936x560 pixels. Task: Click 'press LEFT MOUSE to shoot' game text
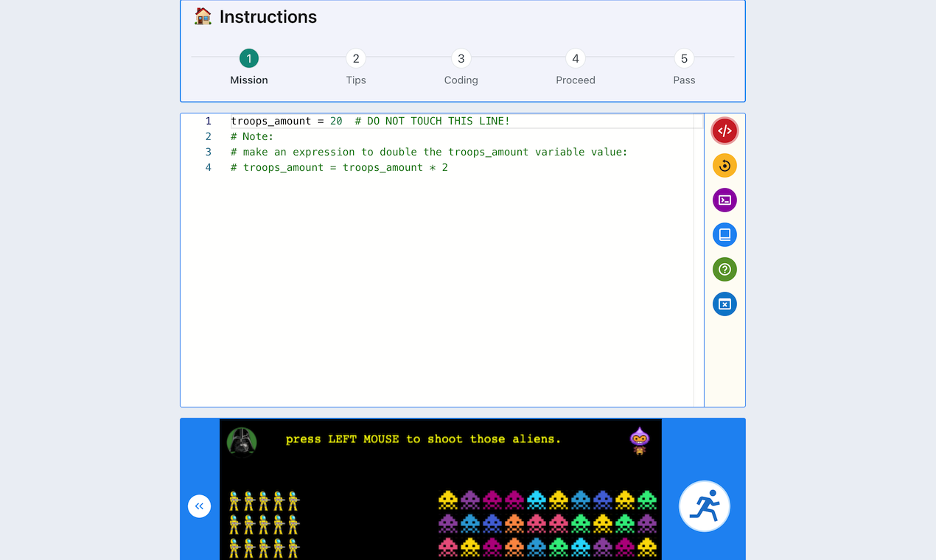pyautogui.click(x=423, y=439)
